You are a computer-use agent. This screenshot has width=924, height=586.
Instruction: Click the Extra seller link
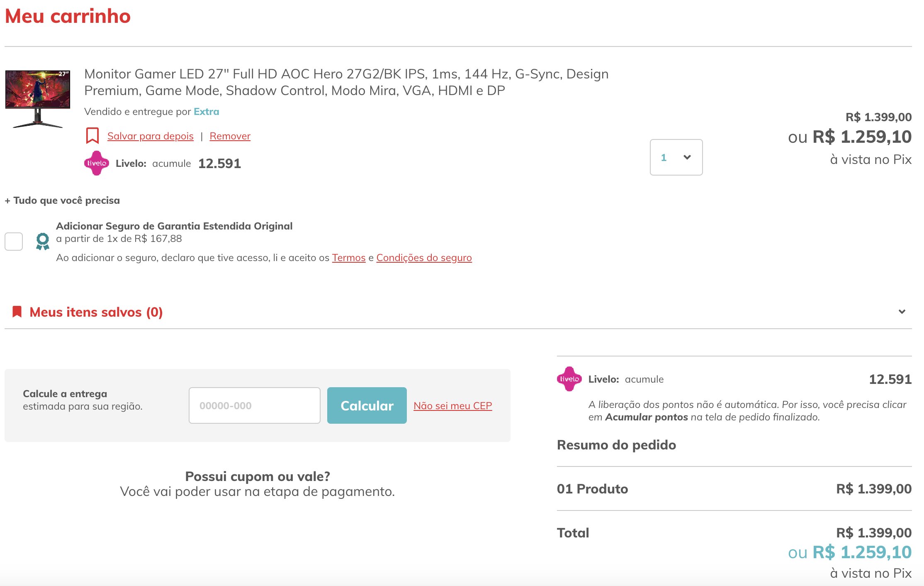click(x=206, y=112)
